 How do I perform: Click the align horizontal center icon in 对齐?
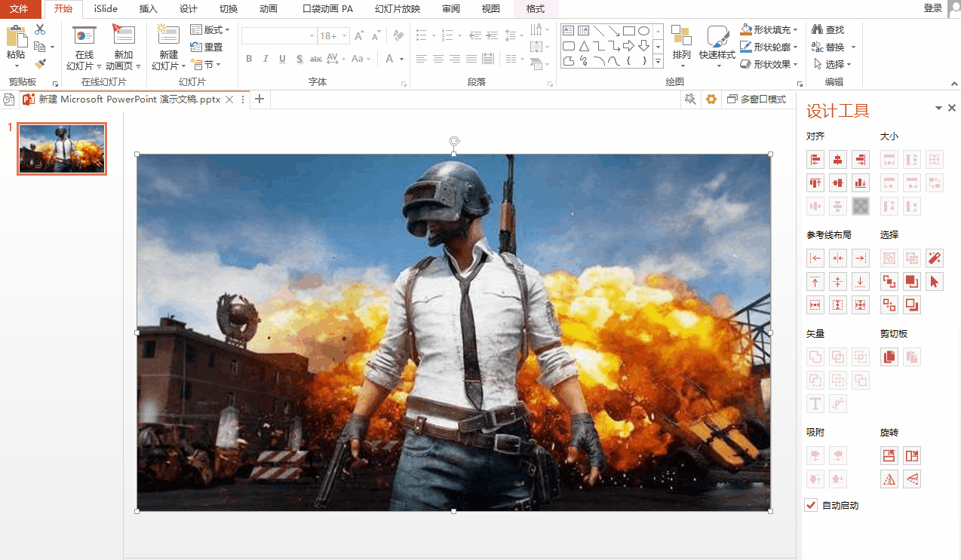click(x=837, y=160)
